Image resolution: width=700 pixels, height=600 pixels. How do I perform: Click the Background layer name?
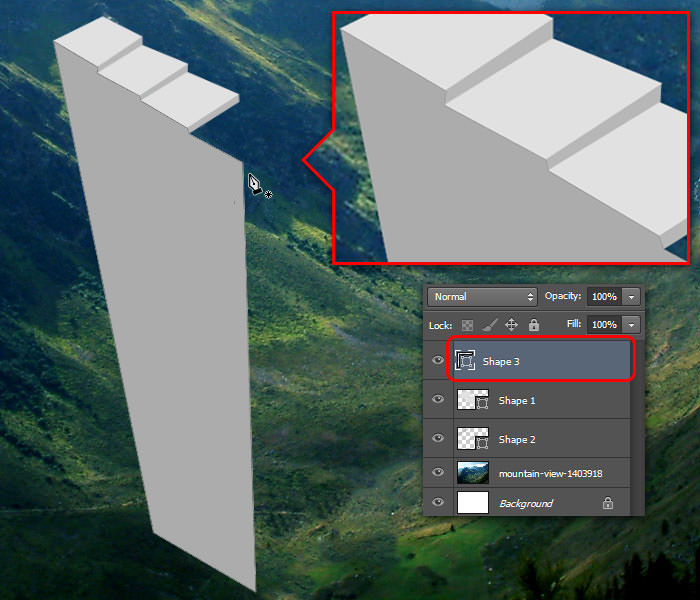click(526, 504)
